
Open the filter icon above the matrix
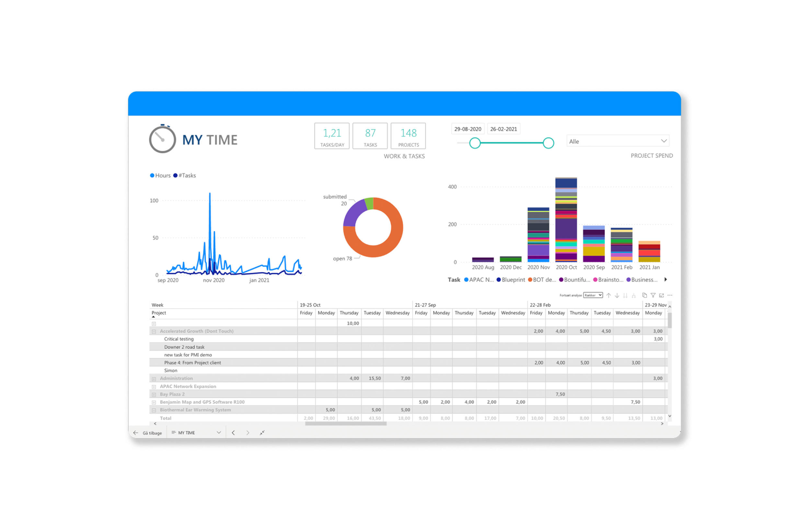[x=653, y=295]
